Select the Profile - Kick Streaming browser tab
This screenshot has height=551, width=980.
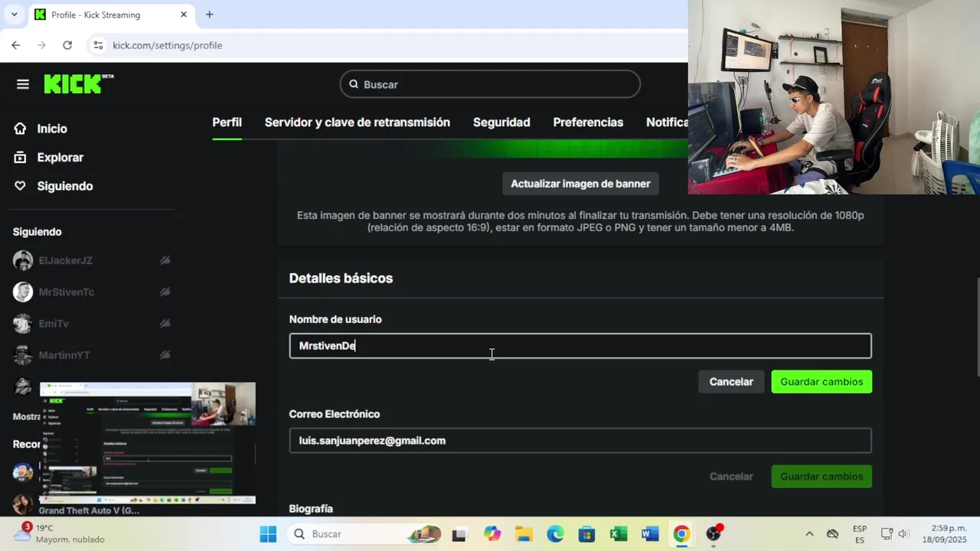click(x=111, y=15)
